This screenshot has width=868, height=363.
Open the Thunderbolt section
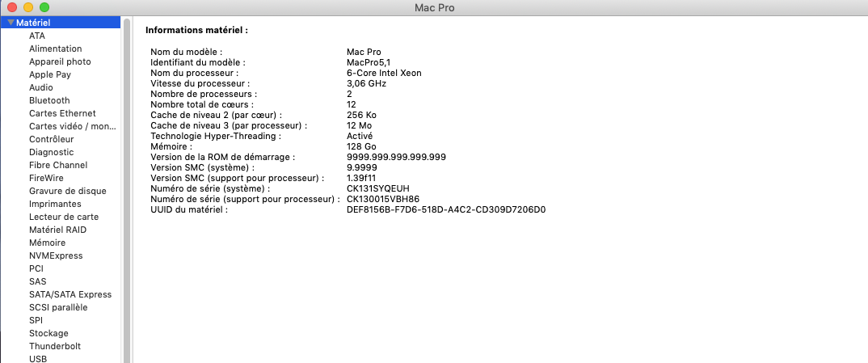(55, 346)
